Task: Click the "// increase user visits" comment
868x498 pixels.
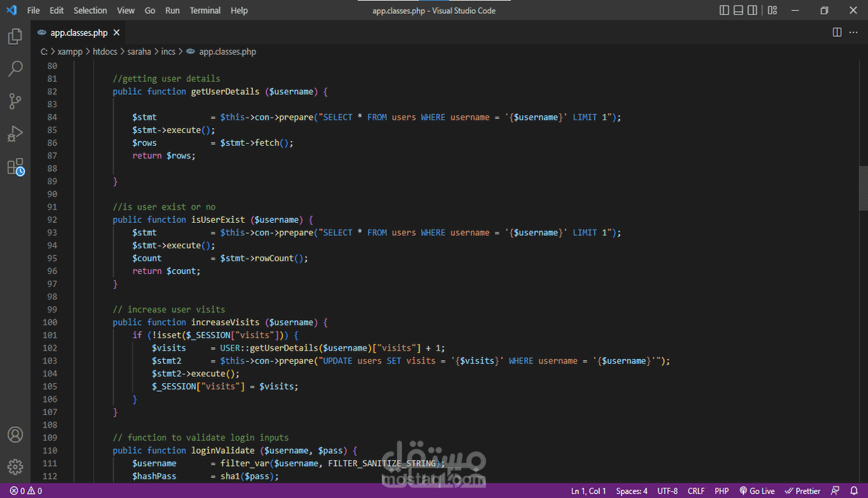Action: click(169, 309)
